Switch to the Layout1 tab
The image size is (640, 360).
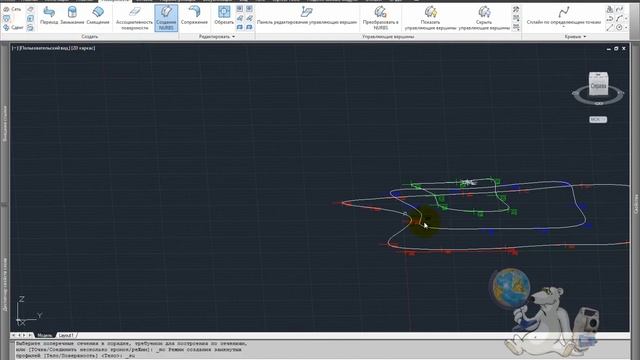point(66,336)
